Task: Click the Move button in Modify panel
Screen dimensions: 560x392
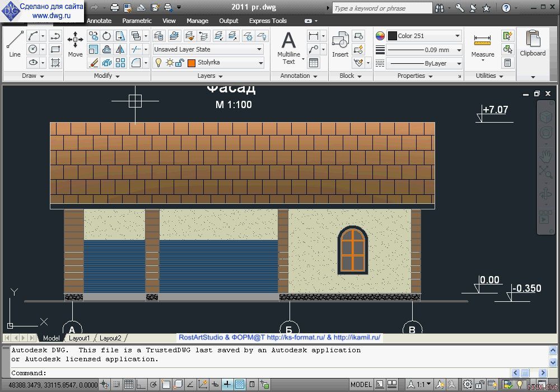Action: pos(76,44)
